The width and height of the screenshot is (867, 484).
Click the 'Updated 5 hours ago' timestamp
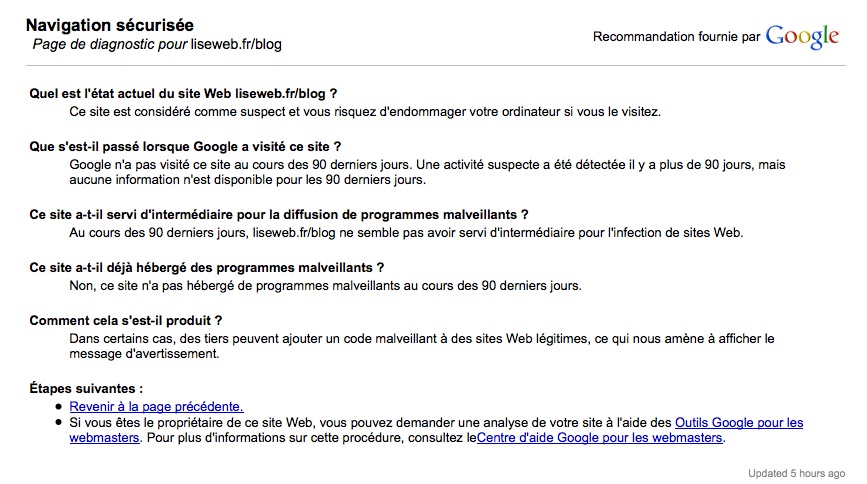[796, 473]
